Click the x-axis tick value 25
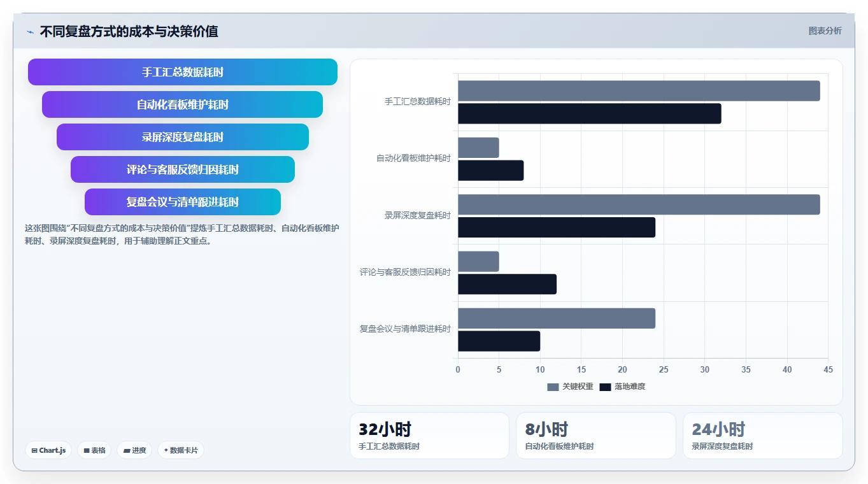Image resolution: width=868 pixels, height=484 pixels. [664, 369]
